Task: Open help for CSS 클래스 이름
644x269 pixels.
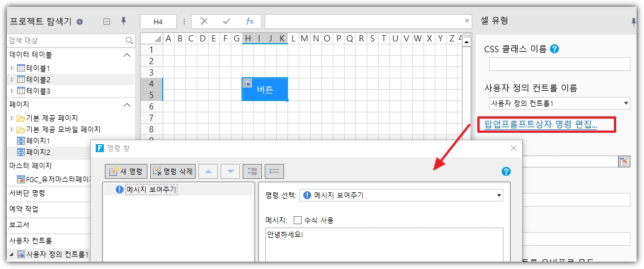Action: pos(554,49)
